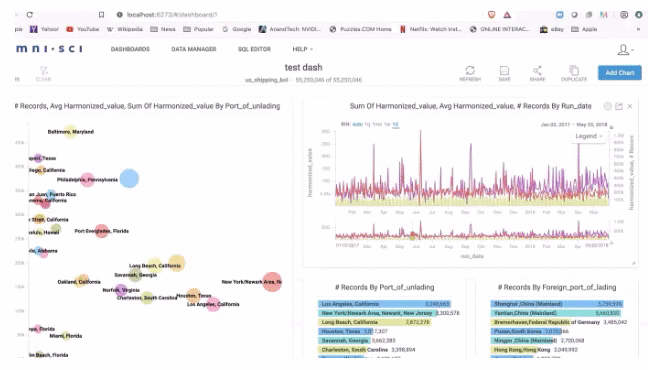The width and height of the screenshot is (648, 370).
Task: Filter by Savannah, Georgia bar row
Action: point(357,340)
